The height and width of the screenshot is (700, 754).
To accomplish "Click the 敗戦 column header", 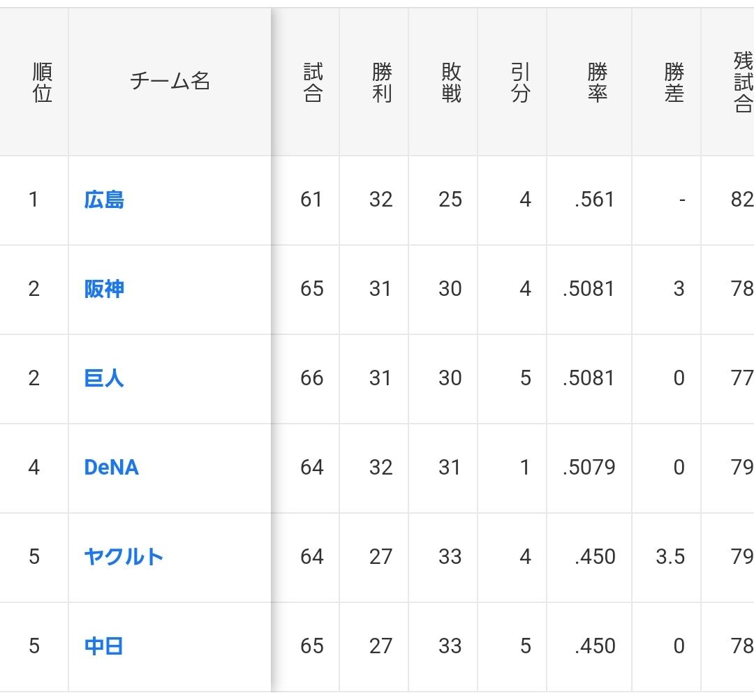I will pos(451,82).
